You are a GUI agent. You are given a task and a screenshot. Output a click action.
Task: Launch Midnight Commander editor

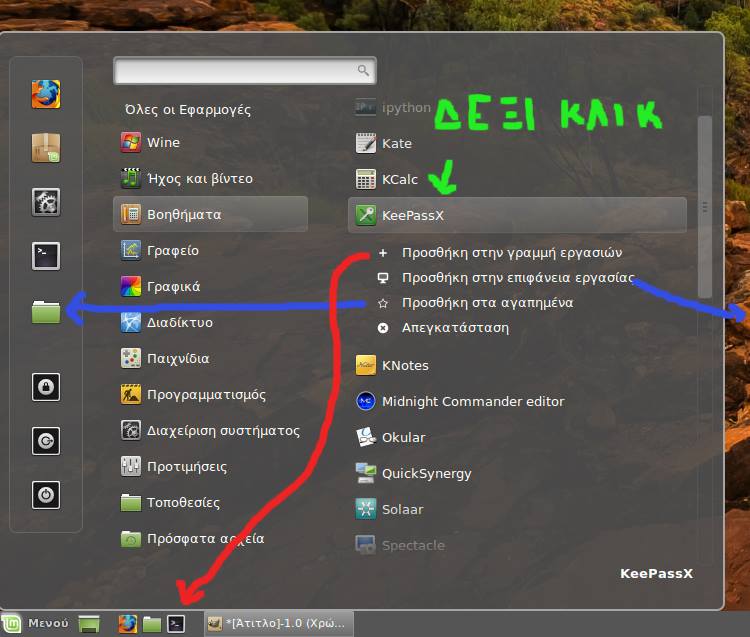pyautogui.click(x=472, y=402)
